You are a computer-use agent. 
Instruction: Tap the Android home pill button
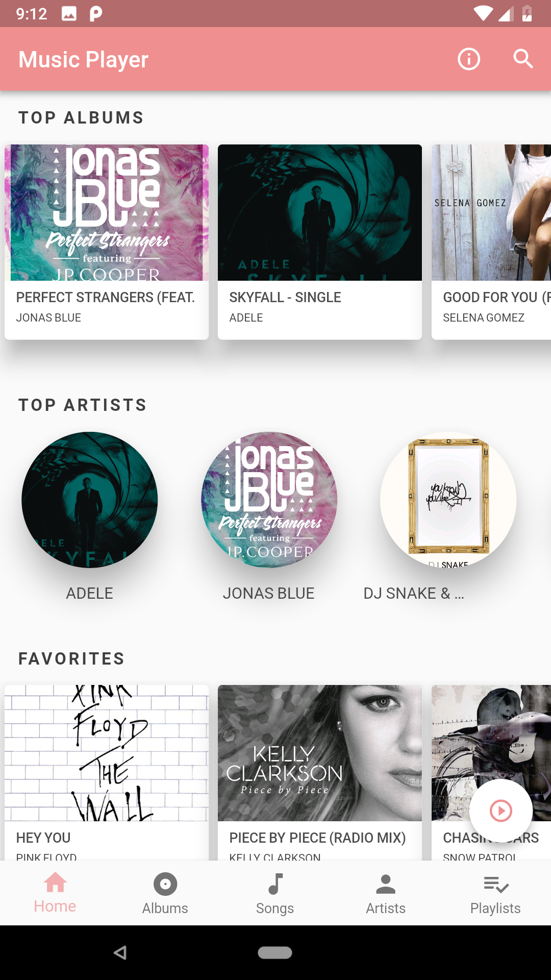point(275,952)
